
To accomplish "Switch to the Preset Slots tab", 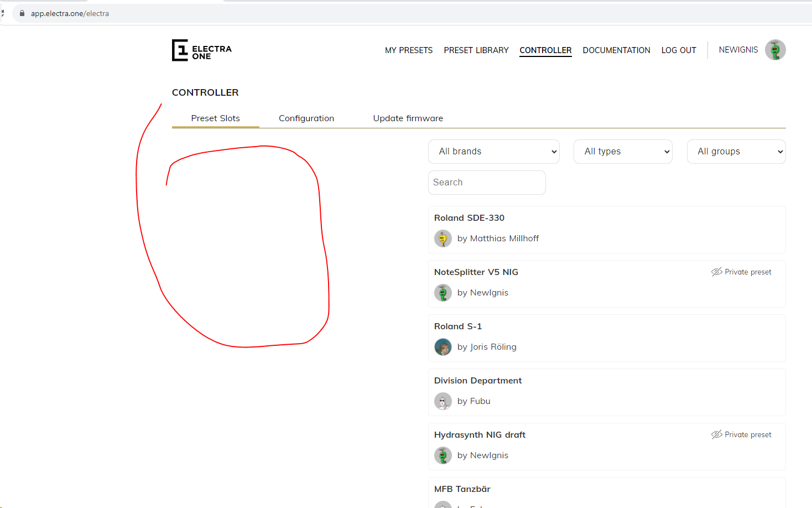I will click(216, 118).
